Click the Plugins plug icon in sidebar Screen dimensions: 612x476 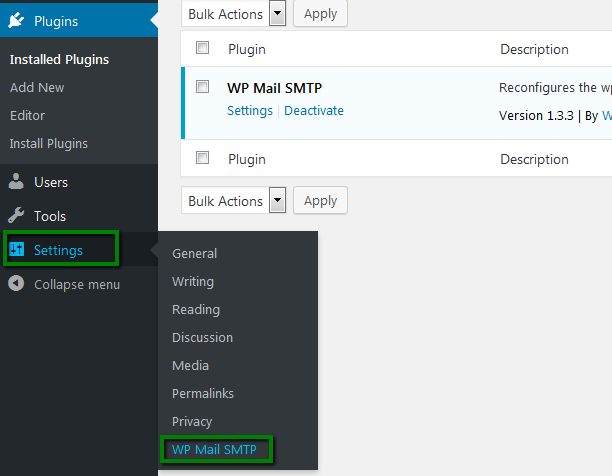pos(16,21)
